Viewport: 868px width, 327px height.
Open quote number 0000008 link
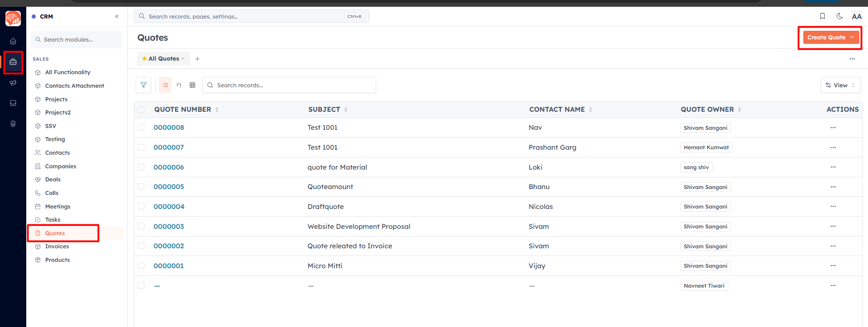point(169,128)
